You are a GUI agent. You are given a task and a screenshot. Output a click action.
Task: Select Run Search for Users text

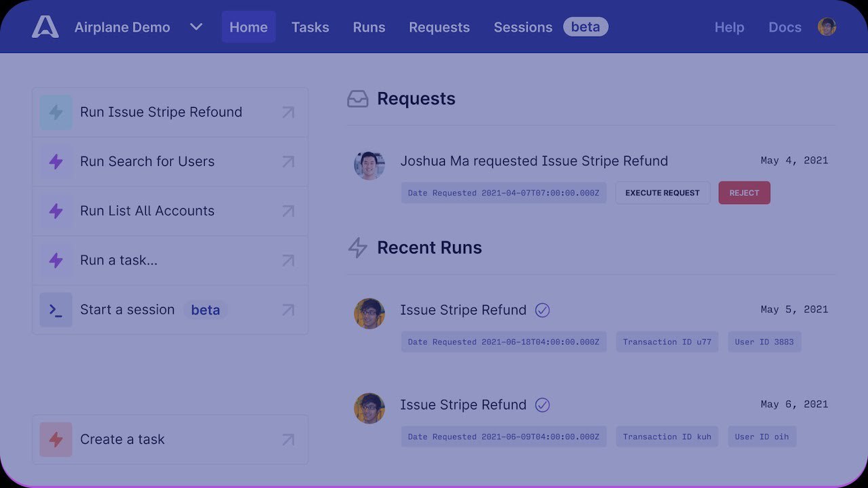click(x=147, y=161)
